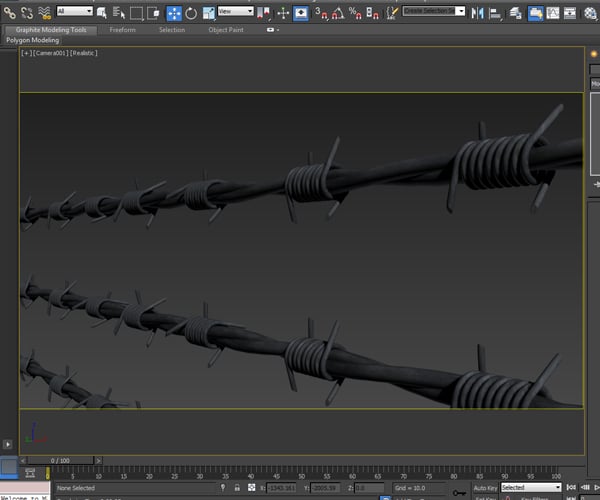Click the [Realistic] viewport shading label
Viewport: 600px width, 500px height.
point(83,52)
